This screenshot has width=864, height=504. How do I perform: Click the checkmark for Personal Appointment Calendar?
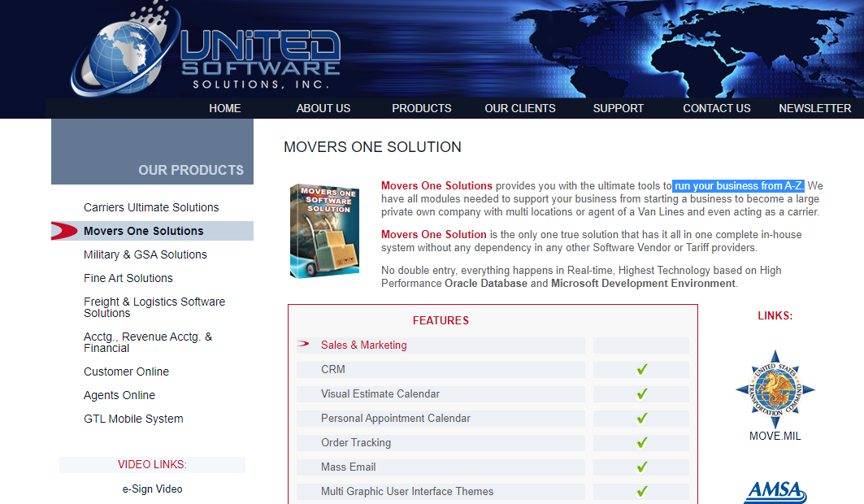click(x=642, y=418)
